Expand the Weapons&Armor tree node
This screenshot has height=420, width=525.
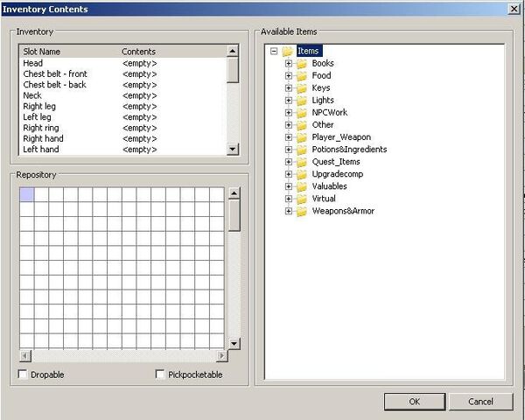point(288,211)
